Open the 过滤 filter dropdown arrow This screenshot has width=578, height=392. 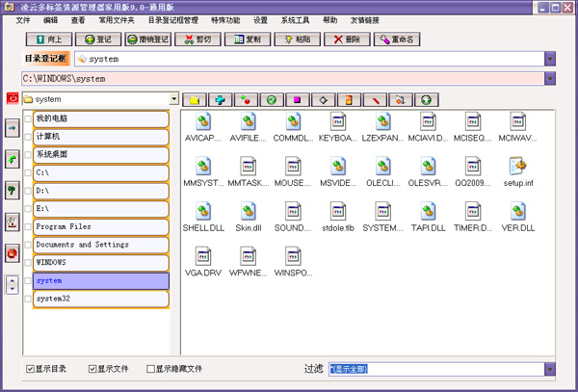point(550,369)
